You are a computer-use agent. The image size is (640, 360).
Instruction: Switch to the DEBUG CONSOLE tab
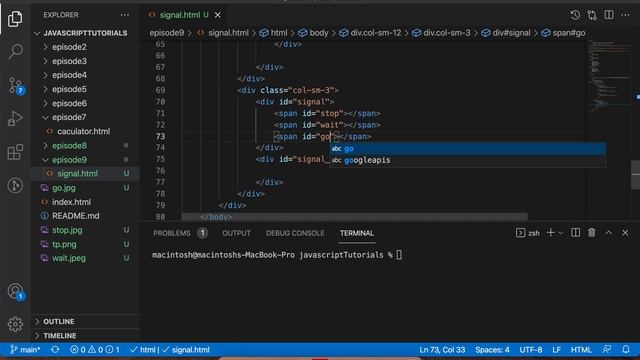295,233
